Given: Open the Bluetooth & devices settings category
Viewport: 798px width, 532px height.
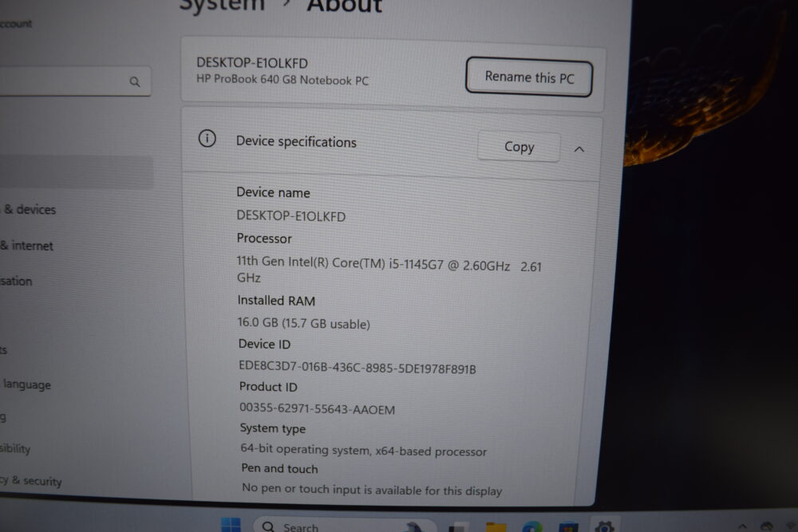Looking at the screenshot, I should click(28, 209).
